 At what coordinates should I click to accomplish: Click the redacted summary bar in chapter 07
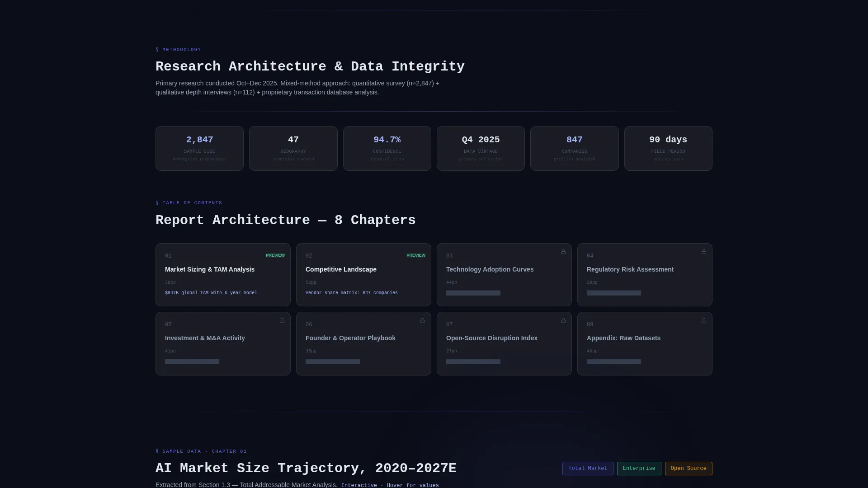tap(473, 361)
